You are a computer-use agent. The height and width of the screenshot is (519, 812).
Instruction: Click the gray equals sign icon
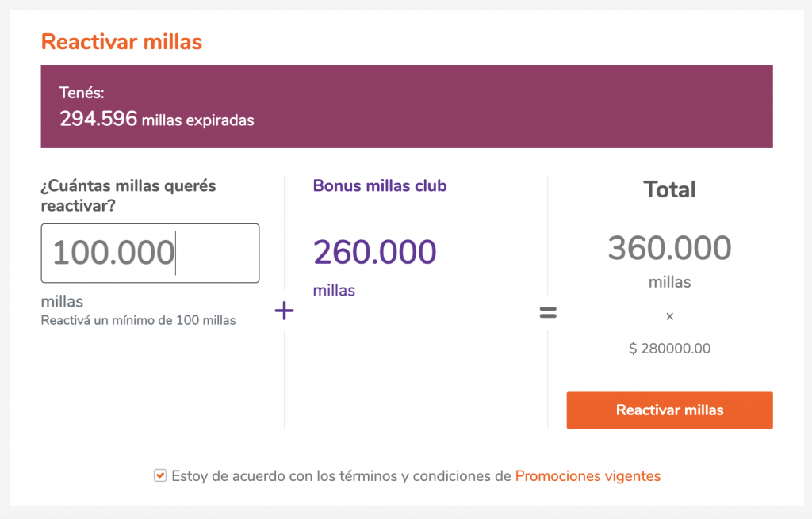click(548, 312)
